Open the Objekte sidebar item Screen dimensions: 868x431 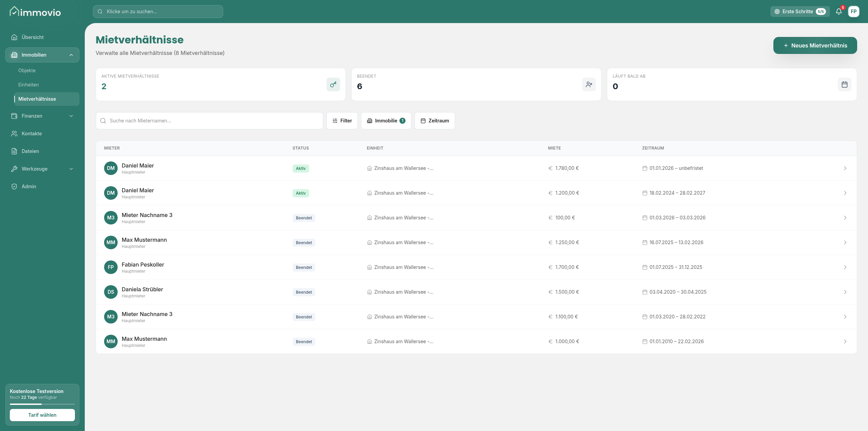[x=27, y=71]
